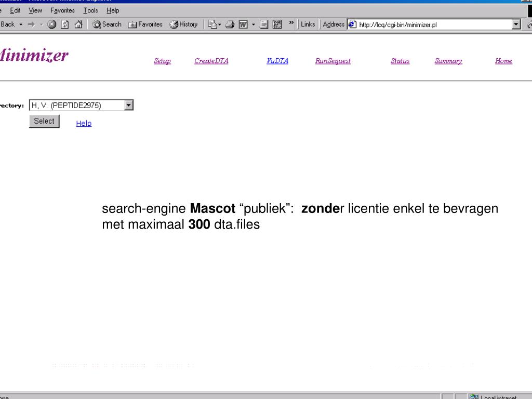Click the Links toolbar label
The height and width of the screenshot is (399, 532).
(308, 24)
